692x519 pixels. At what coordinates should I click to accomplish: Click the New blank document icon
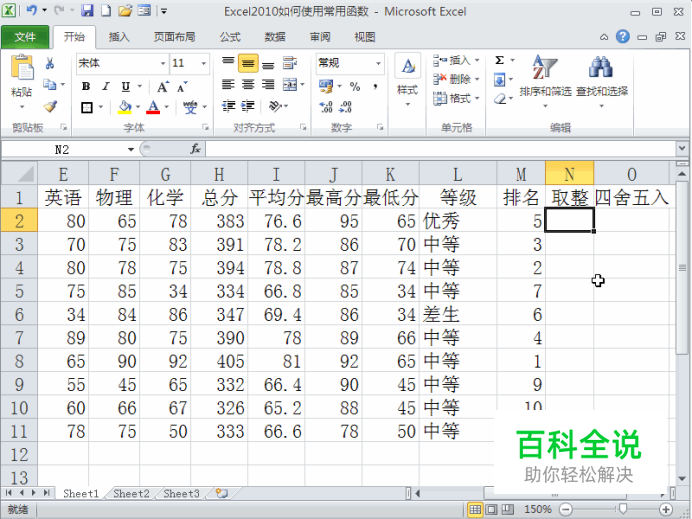pos(106,10)
